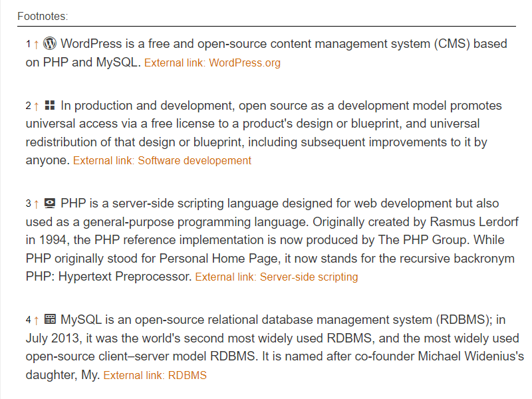Click the WordPress description text in footnote 1

266,45
